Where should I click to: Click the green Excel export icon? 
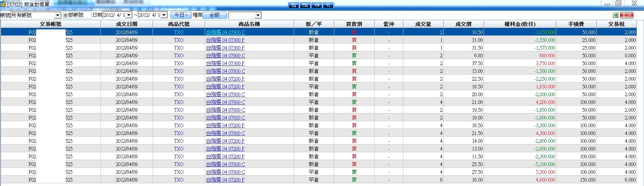616,15
